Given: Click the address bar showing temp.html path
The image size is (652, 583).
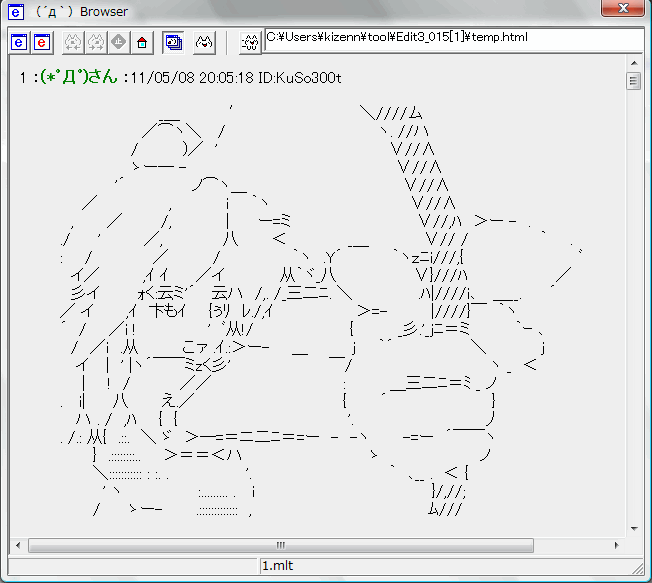Looking at the screenshot, I should (454, 39).
